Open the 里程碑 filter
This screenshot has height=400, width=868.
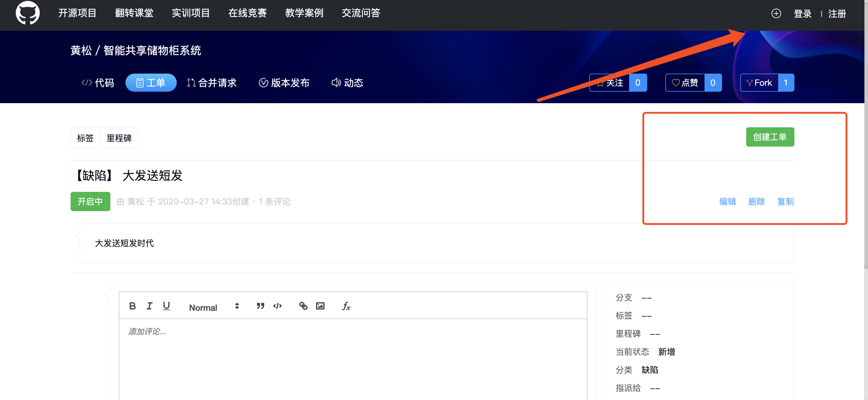point(119,138)
